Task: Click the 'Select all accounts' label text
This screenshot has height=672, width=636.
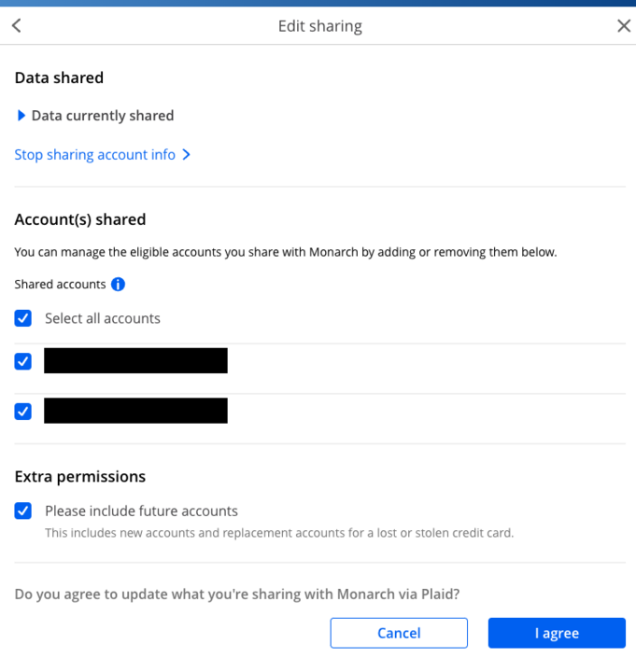Action: (103, 318)
